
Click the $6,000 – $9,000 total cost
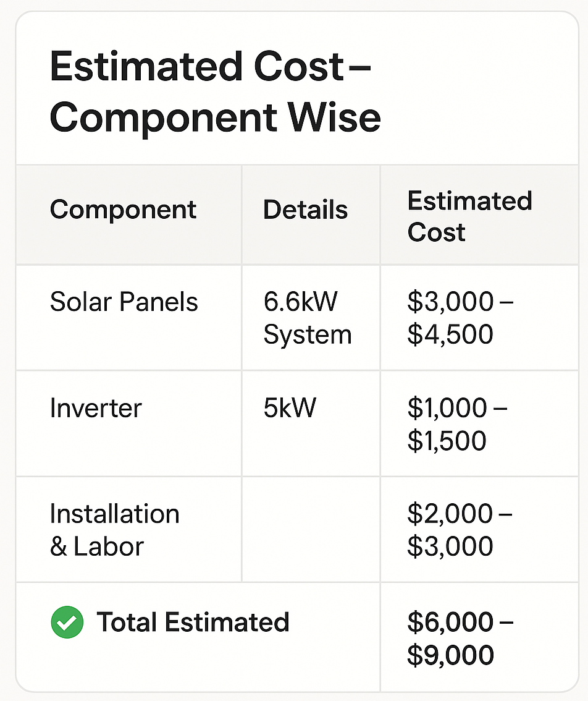click(x=460, y=639)
